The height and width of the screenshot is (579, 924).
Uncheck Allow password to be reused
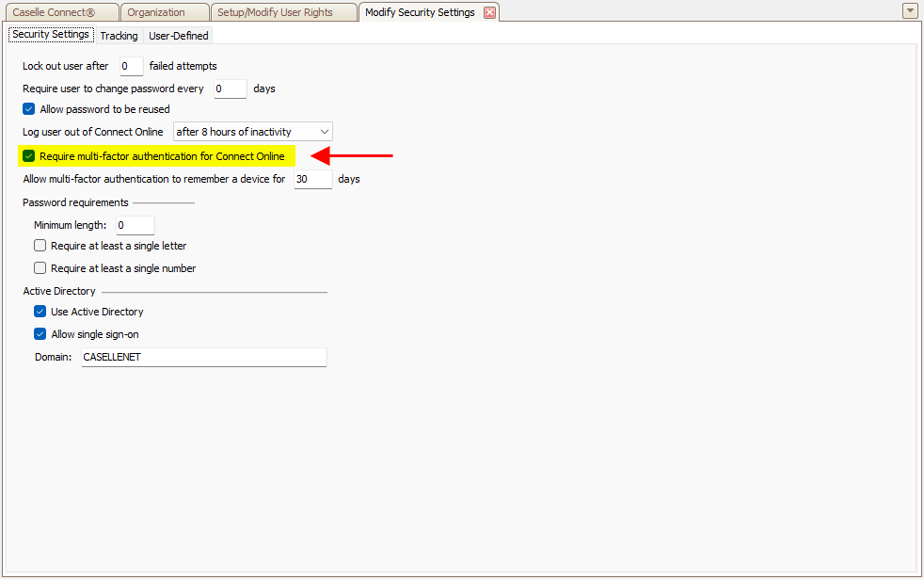pos(29,109)
